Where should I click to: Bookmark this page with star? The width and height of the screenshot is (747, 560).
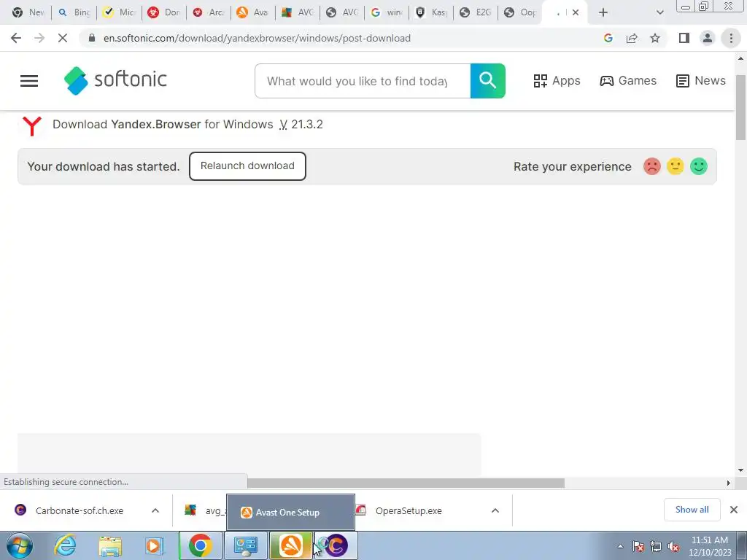[655, 38]
